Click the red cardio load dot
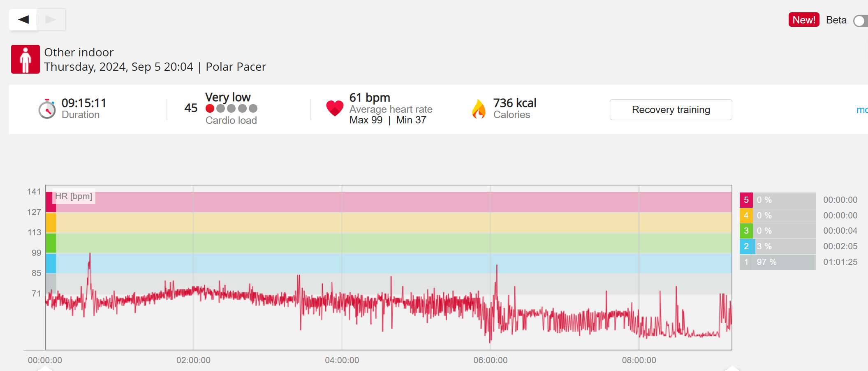This screenshot has width=868, height=371. pyautogui.click(x=210, y=109)
